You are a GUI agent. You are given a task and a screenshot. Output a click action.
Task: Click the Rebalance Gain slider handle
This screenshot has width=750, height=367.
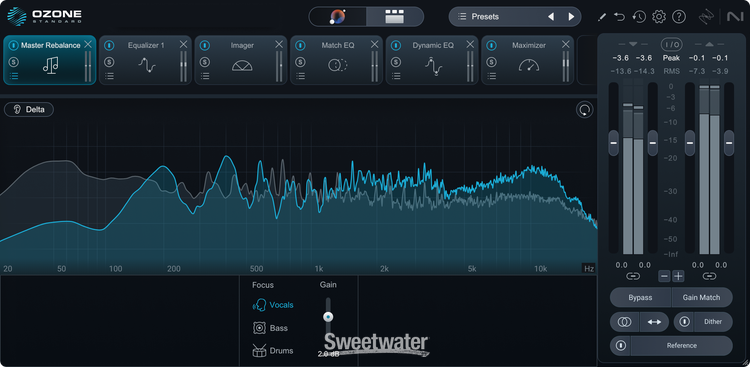(x=328, y=316)
